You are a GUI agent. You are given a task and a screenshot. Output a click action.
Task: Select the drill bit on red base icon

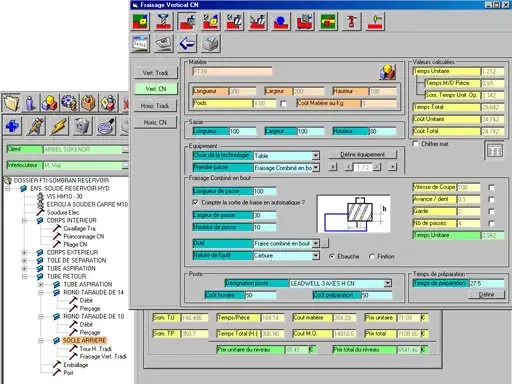[x=163, y=22]
